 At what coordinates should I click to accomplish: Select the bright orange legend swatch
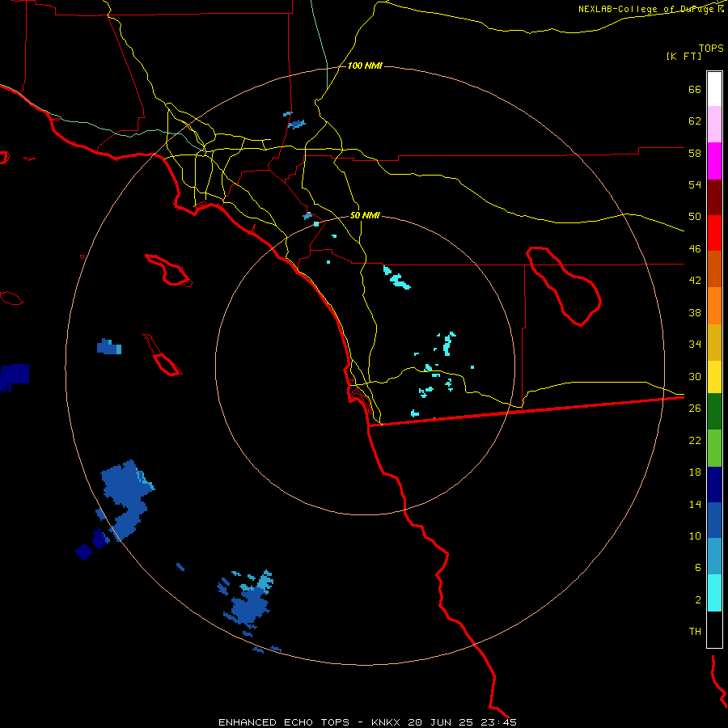714,306
